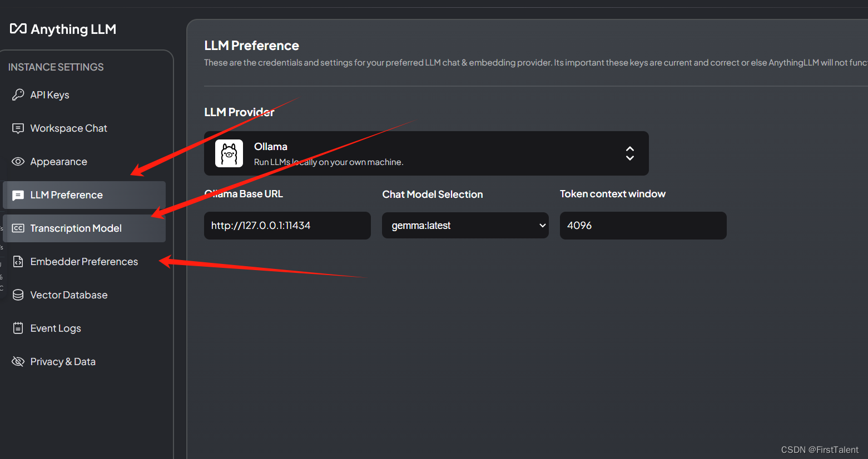
Task: Click the Event Logs notepad icon
Action: [18, 328]
